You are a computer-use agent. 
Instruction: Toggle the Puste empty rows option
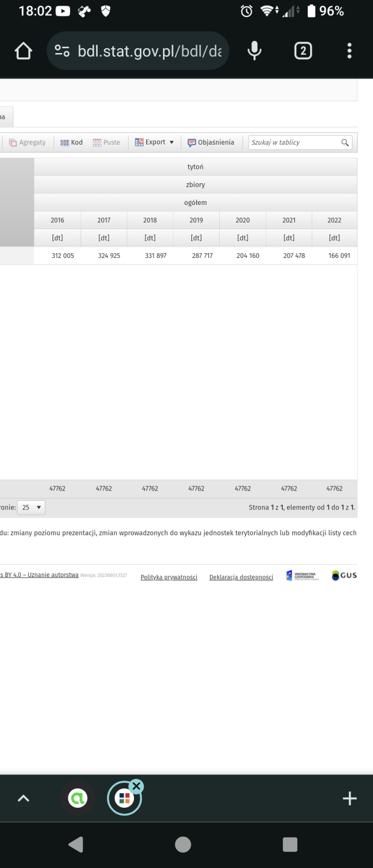pos(106,143)
